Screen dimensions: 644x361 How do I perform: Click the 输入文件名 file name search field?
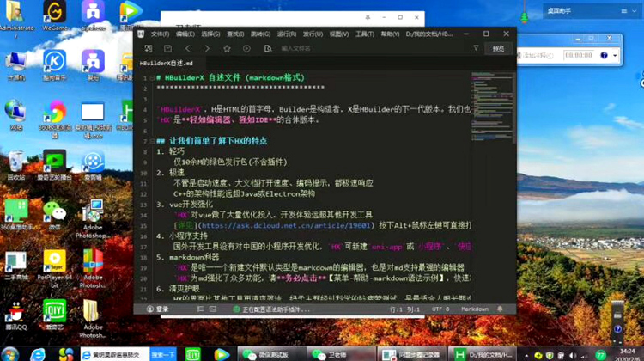coord(372,48)
